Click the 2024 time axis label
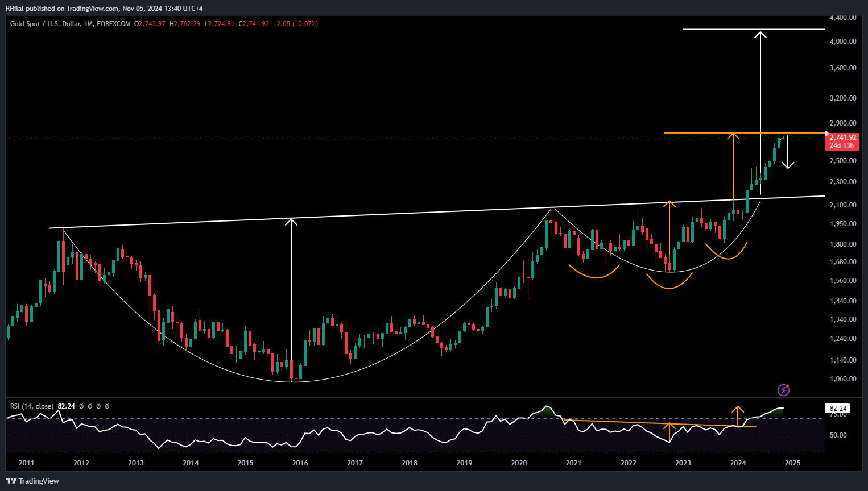This screenshot has width=868, height=491. (738, 463)
